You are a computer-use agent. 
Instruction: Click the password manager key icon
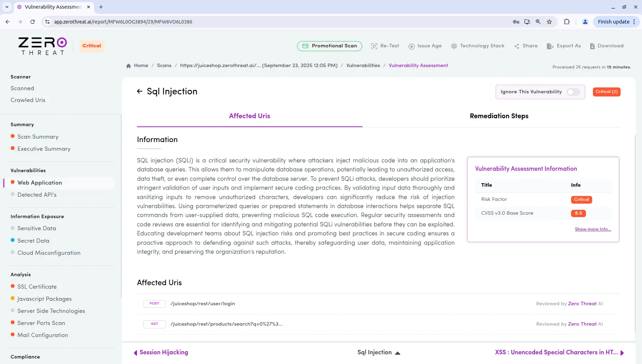click(516, 22)
